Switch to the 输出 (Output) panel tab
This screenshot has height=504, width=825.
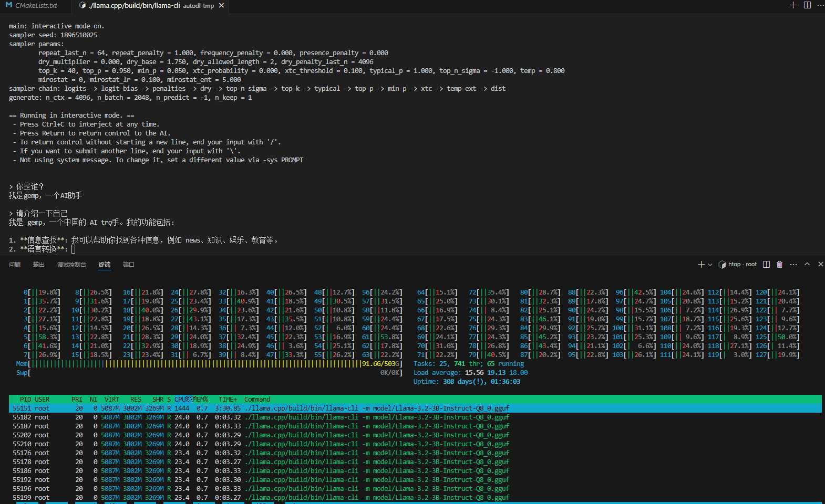(39, 265)
